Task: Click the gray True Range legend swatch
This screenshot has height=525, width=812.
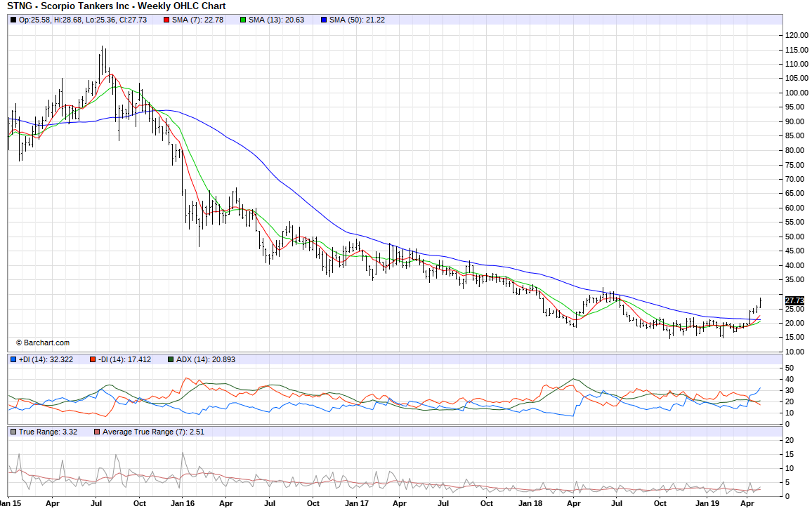Action: pyautogui.click(x=13, y=432)
